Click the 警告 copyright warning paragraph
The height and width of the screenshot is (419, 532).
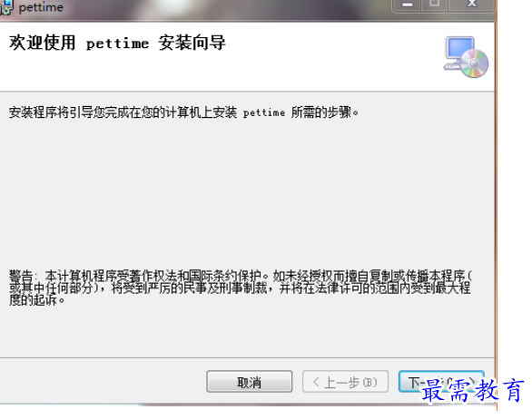click(x=241, y=287)
